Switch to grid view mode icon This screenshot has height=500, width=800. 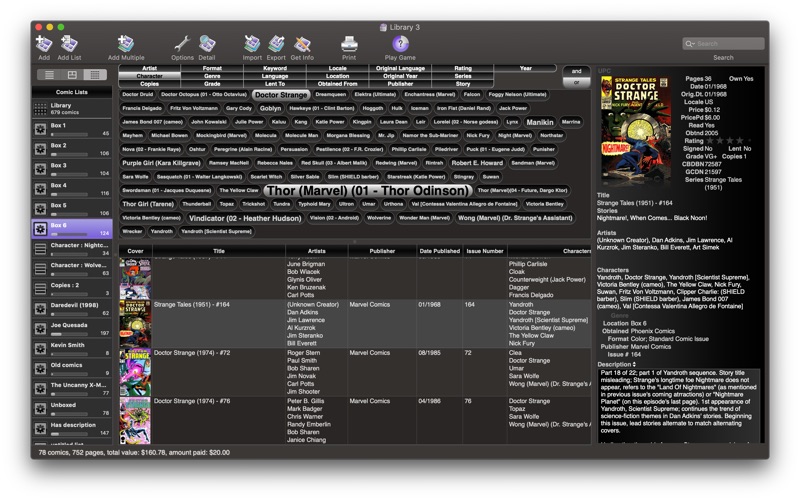[x=95, y=75]
